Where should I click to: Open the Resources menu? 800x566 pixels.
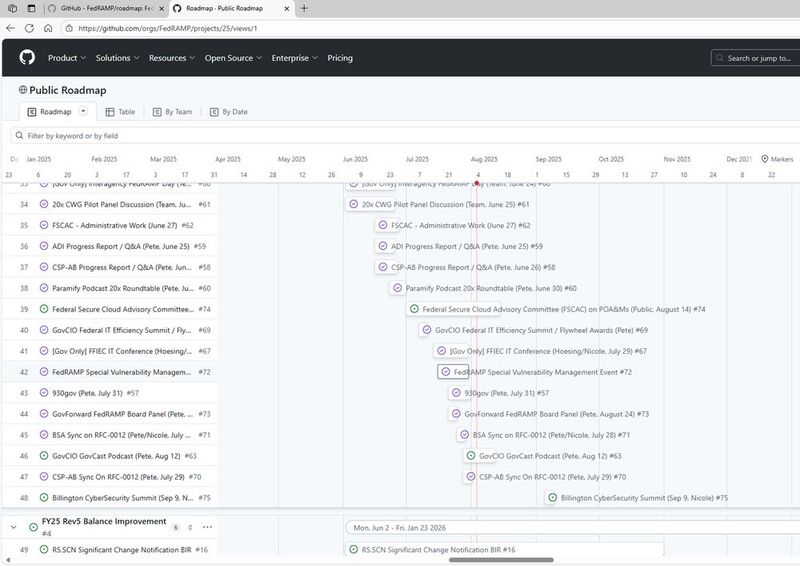pyautogui.click(x=172, y=58)
